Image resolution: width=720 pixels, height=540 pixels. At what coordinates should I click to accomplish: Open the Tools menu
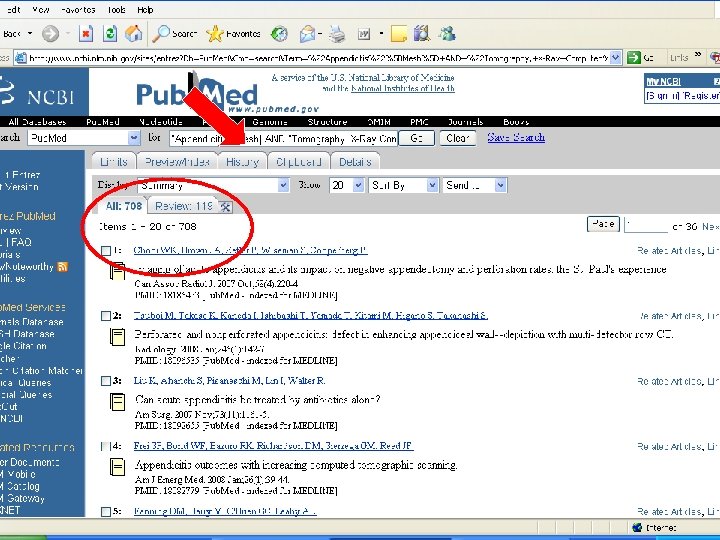pyautogui.click(x=116, y=10)
